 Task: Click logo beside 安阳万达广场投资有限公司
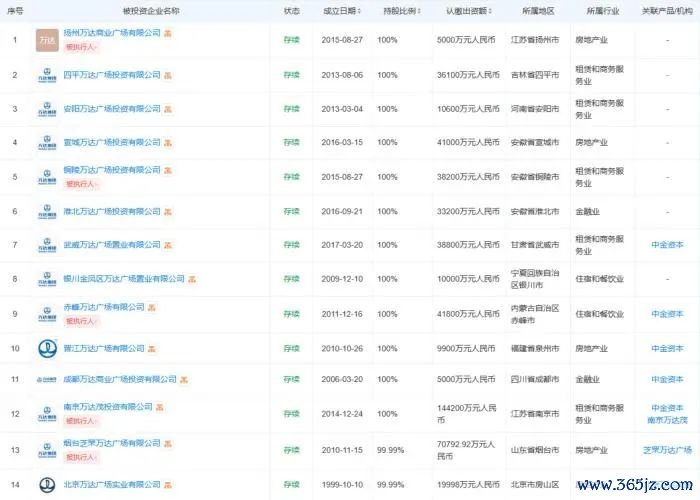click(x=47, y=109)
